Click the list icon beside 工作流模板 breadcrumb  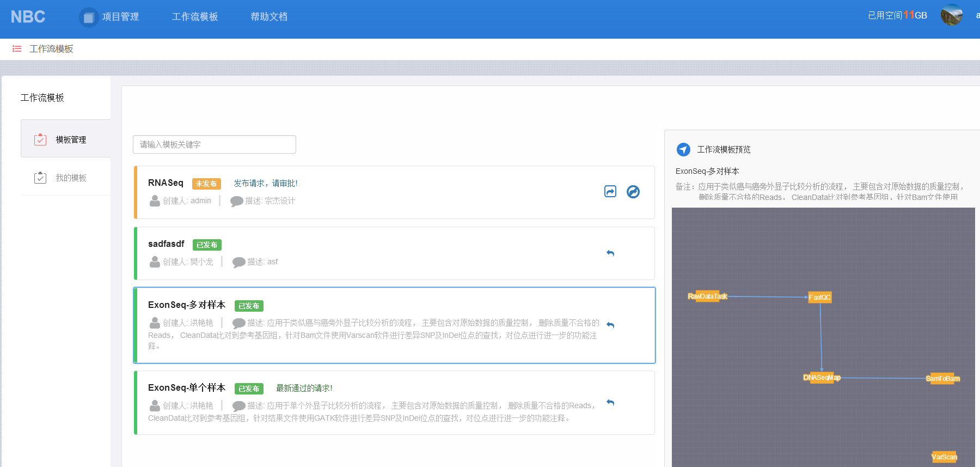(17, 49)
